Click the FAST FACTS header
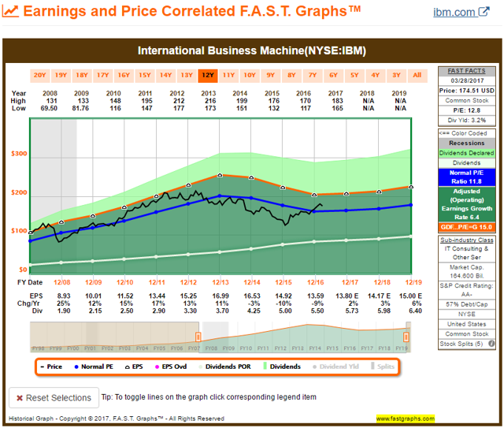This screenshot has width=504, height=428. point(467,71)
